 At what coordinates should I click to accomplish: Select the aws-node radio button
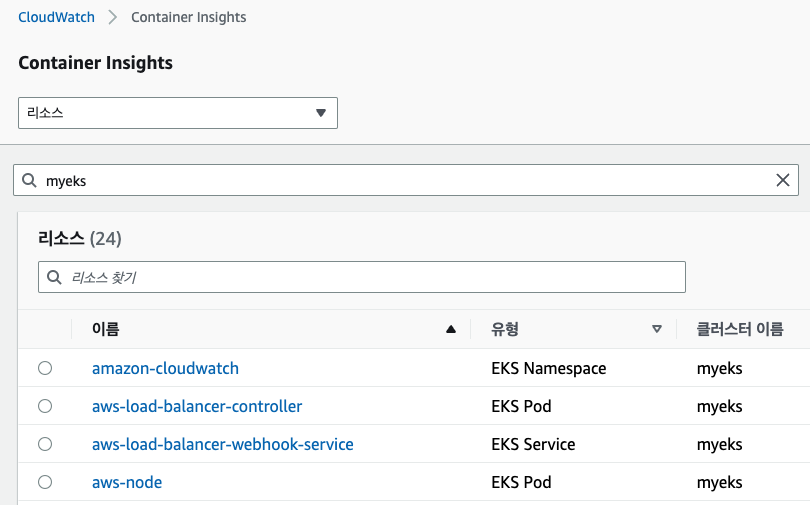tap(45, 482)
